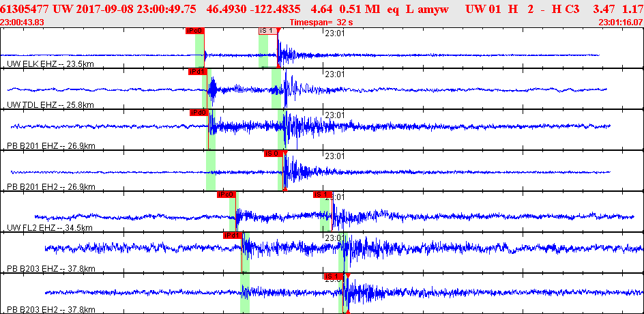This screenshot has width=644, height=314.
Task: Click the 23:01 time tick on UW TDL EHZ trace
Action: [x=335, y=74]
